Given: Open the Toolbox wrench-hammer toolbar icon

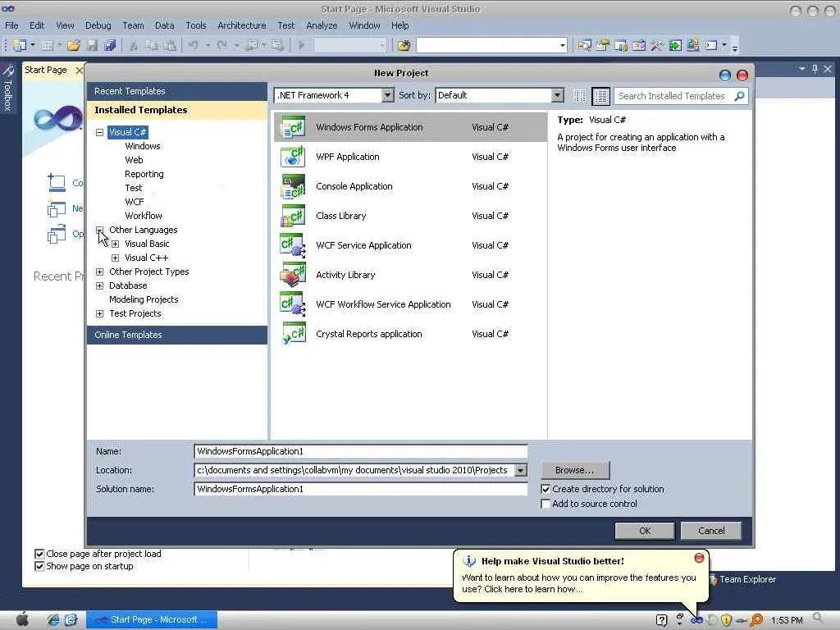Looking at the screenshot, I should (x=657, y=46).
